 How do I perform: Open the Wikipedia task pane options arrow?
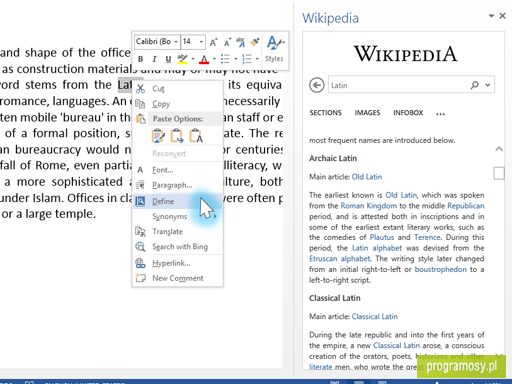pos(491,16)
